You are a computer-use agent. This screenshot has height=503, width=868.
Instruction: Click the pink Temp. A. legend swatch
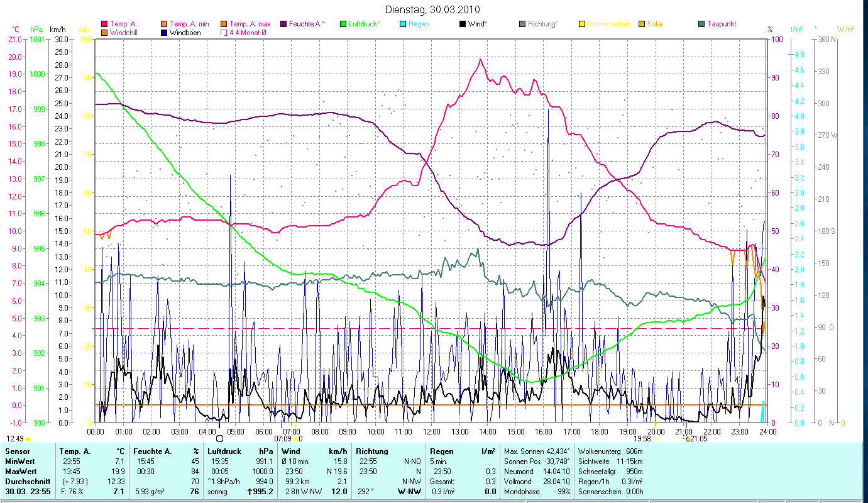pos(104,25)
